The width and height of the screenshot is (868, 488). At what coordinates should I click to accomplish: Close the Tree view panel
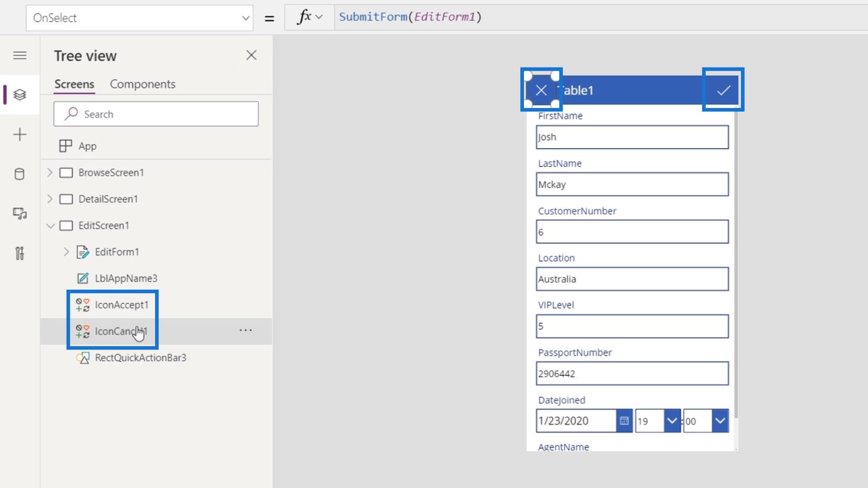click(251, 55)
